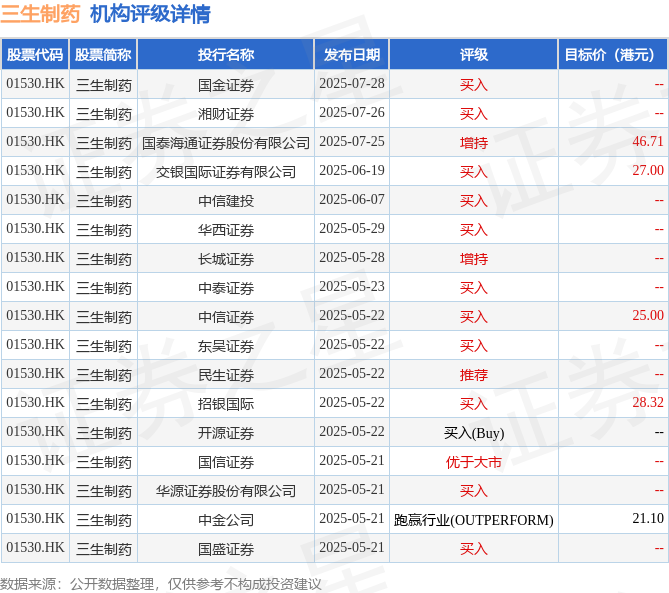Click the 股票代码 column header

[x=35, y=54]
